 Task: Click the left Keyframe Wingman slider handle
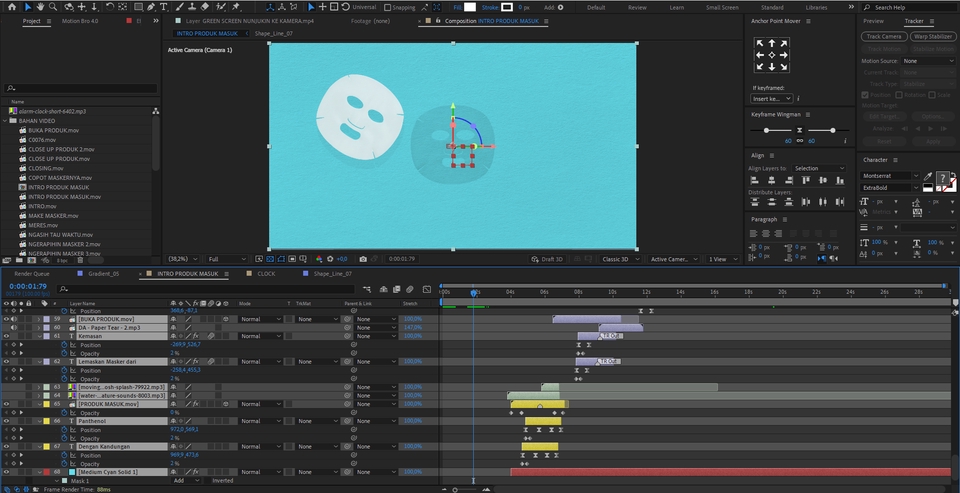pos(767,130)
